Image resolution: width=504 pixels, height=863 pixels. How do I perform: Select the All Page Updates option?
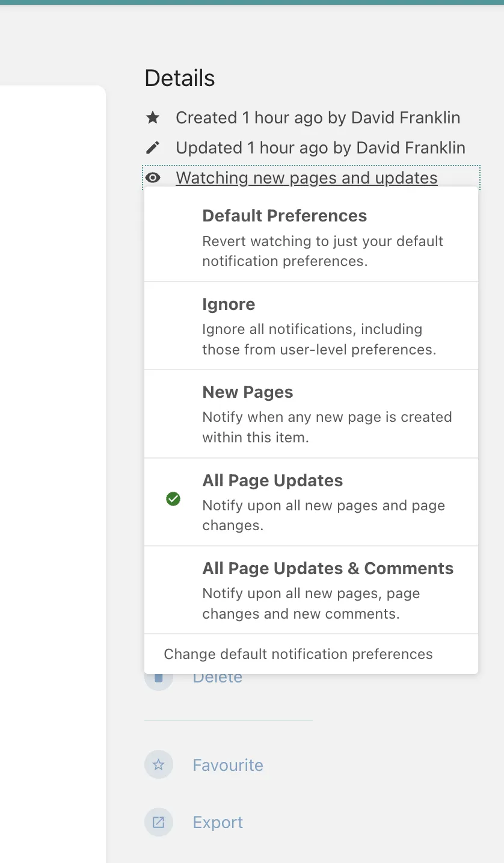[x=311, y=502]
